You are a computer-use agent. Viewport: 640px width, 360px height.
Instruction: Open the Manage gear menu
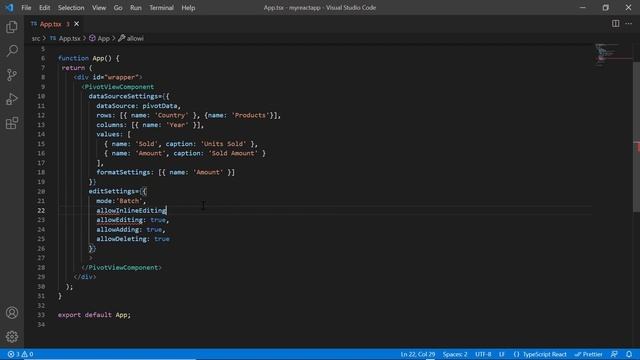coord(12,336)
